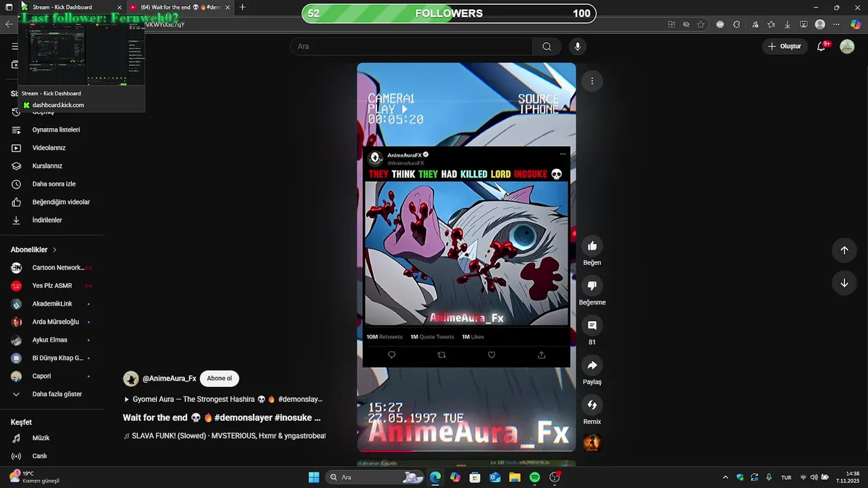Image resolution: width=868 pixels, height=488 pixels.
Task: Share the Short using Paylaş icon
Action: tap(592, 366)
